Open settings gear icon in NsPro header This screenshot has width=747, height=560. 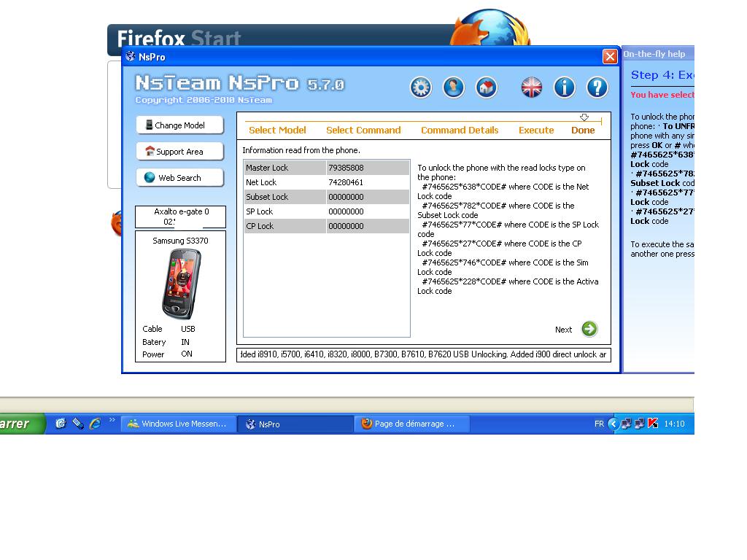[421, 87]
